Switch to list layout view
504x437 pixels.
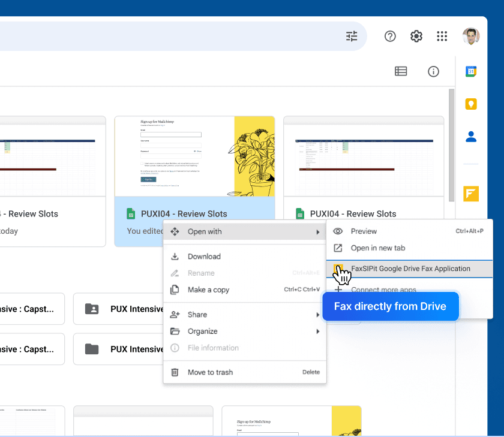(x=401, y=71)
